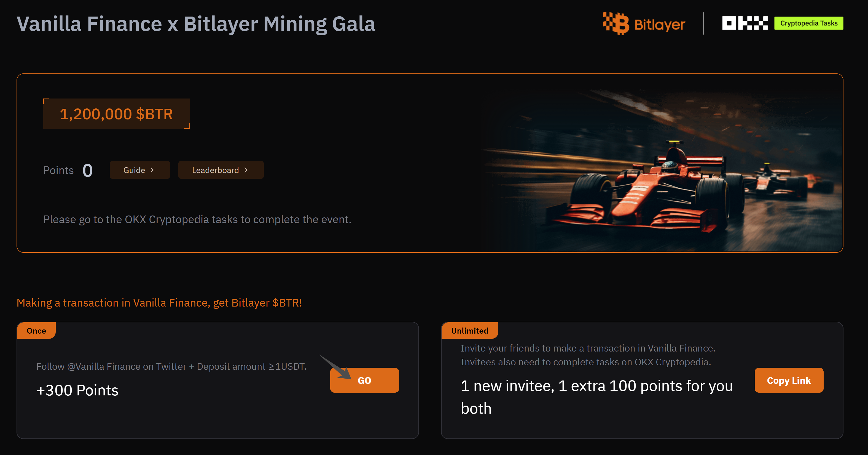Click the Points value zero
The image size is (868, 455).
pyautogui.click(x=88, y=170)
